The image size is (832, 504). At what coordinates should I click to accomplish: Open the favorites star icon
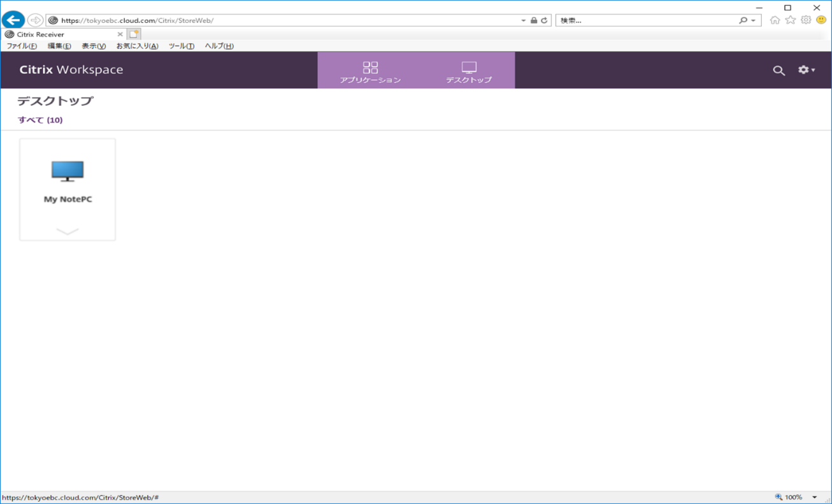[x=791, y=20]
